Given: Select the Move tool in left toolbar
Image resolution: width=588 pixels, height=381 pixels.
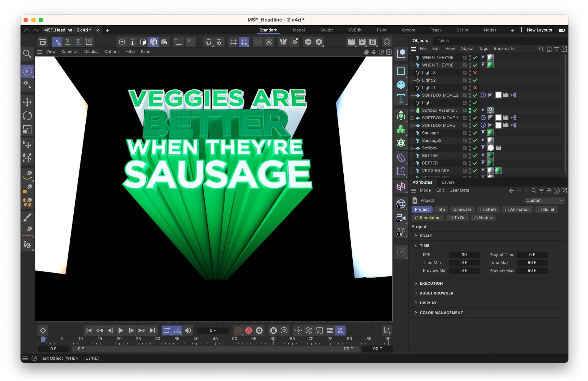Looking at the screenshot, I should point(27,102).
